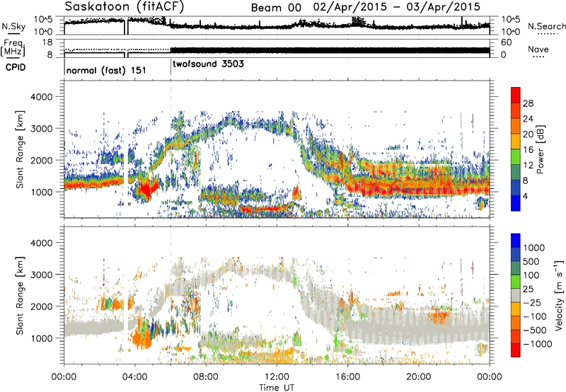The width and height of the screenshot is (566, 392).
Task: Click the 'Time UT' axis label
Action: (277, 387)
